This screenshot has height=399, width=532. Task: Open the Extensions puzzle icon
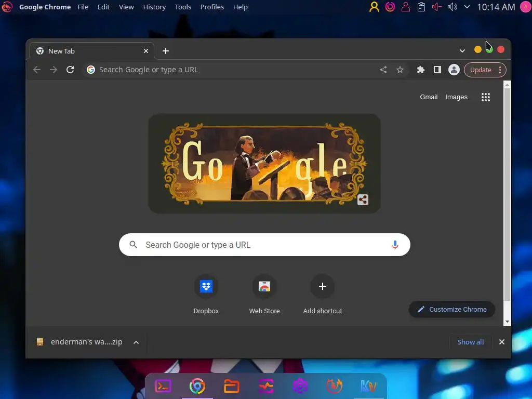[421, 70]
